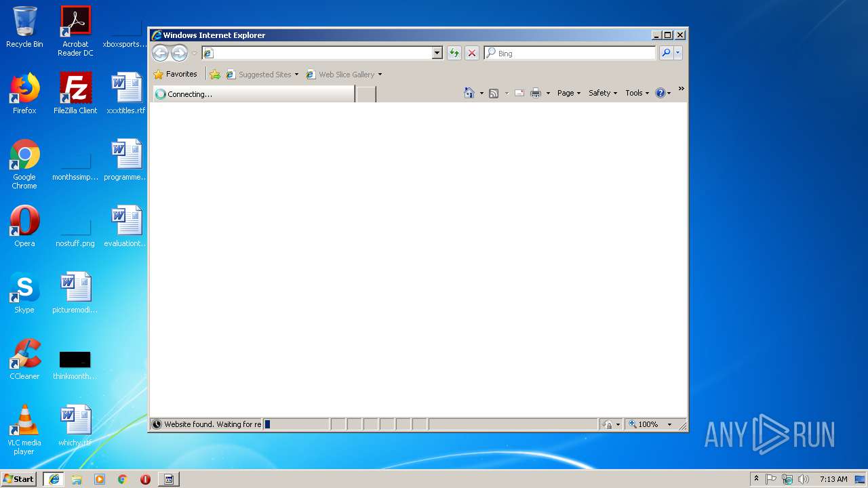Open the 100% zoom level button
This screenshot has width=868, height=488.
[644, 424]
